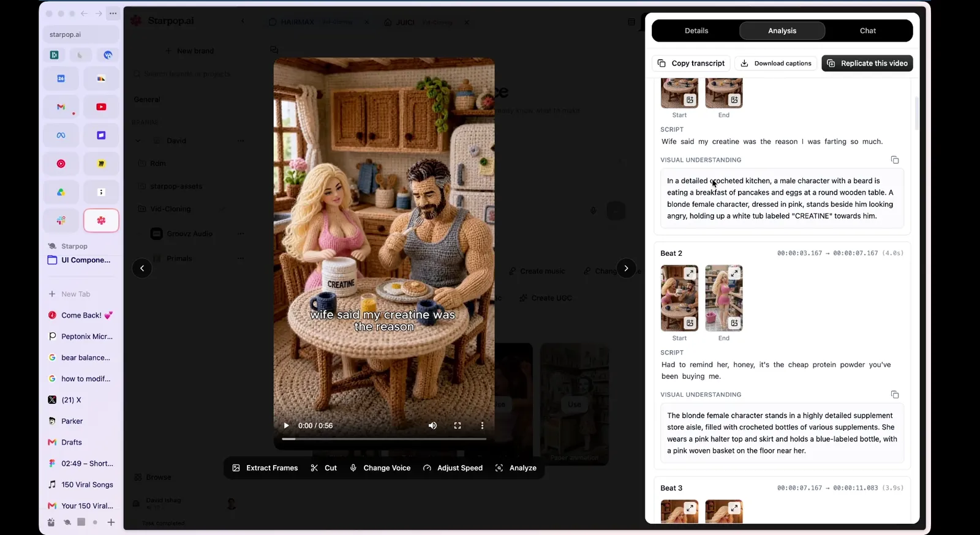The image size is (980, 535).
Task: Click the Beat 2 script text
Action: click(x=776, y=370)
